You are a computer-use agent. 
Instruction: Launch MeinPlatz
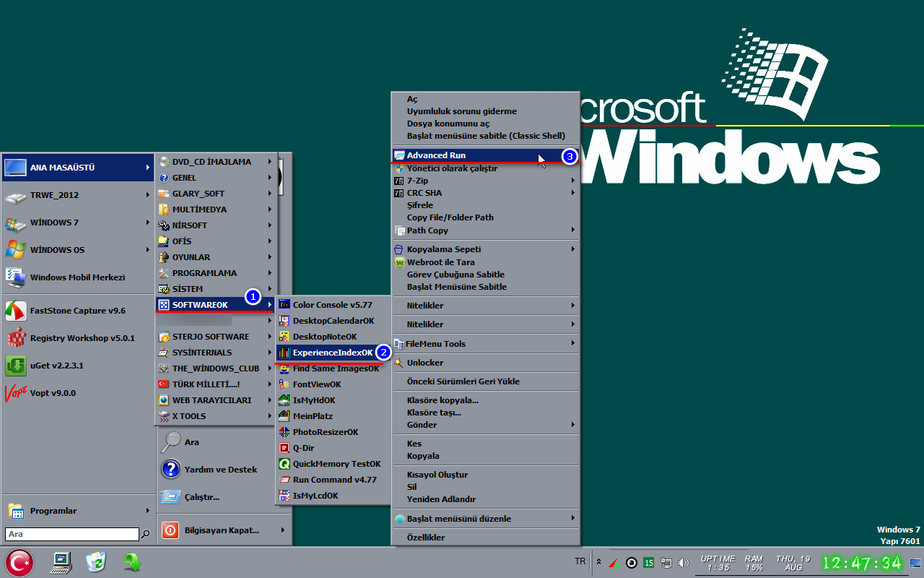coord(334,416)
